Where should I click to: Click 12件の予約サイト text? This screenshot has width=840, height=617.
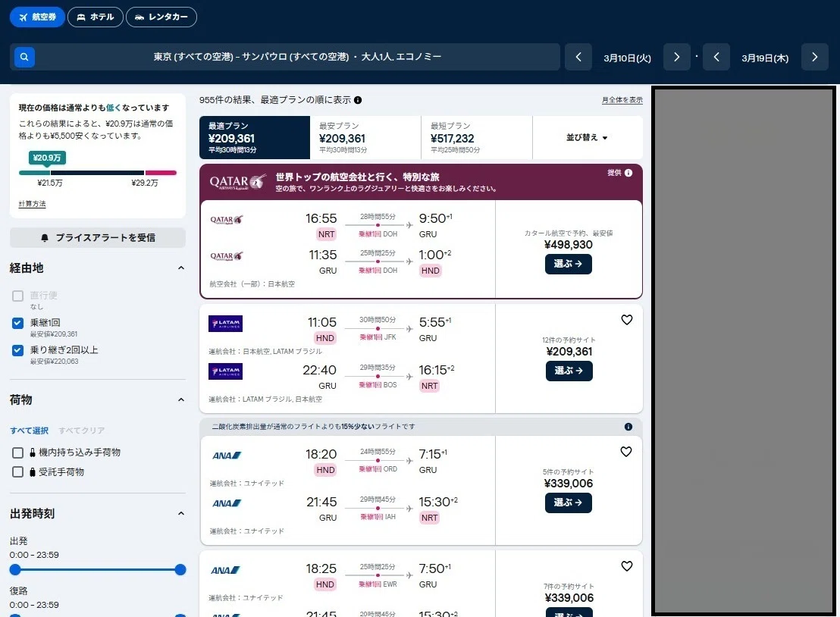tap(569, 340)
